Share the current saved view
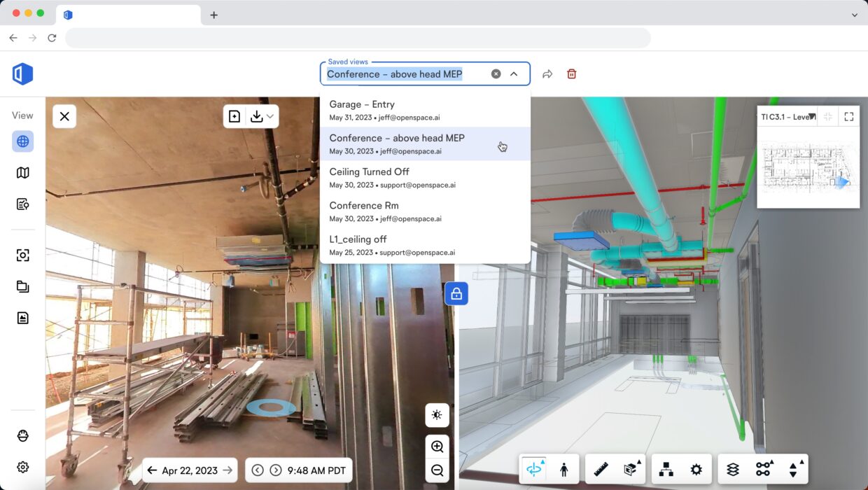 pos(547,73)
